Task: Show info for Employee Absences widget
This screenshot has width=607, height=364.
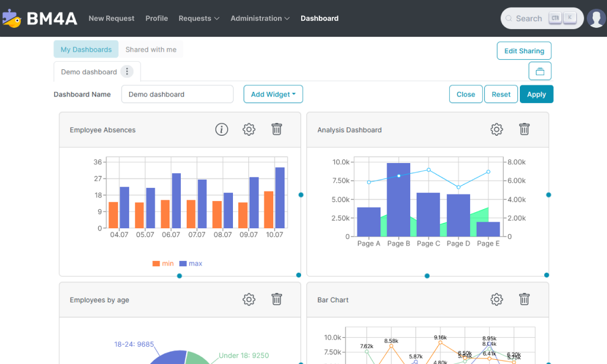Action: pyautogui.click(x=222, y=129)
